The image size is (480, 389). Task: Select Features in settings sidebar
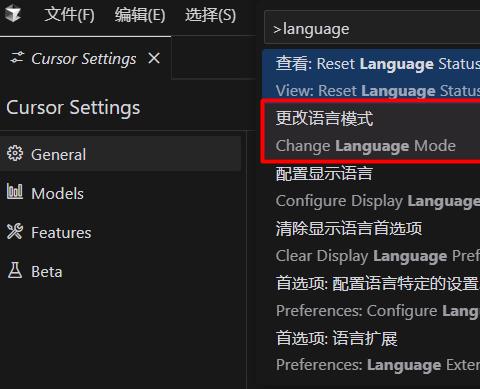120,232
